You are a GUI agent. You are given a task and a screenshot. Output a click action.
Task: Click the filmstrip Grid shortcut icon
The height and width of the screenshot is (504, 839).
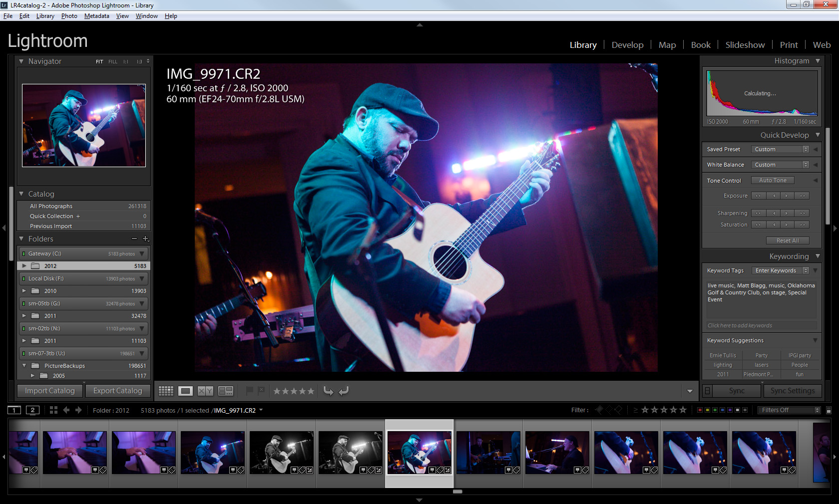pyautogui.click(x=53, y=410)
